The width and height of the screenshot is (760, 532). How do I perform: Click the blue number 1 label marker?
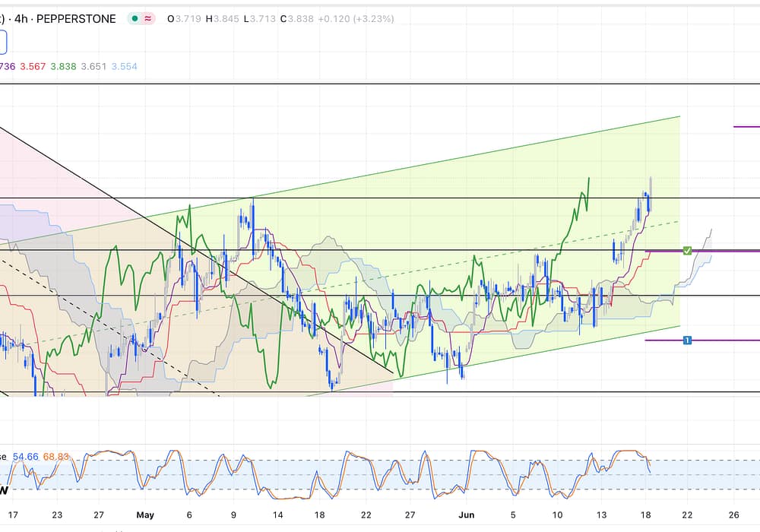pyautogui.click(x=687, y=340)
